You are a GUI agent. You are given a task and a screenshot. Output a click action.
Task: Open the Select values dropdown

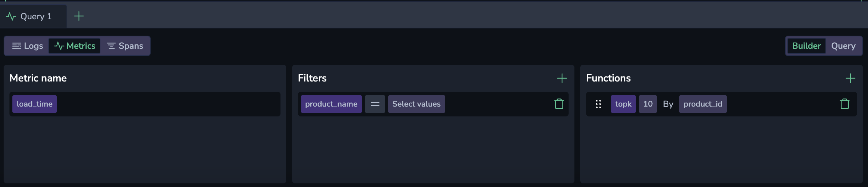coord(416,104)
